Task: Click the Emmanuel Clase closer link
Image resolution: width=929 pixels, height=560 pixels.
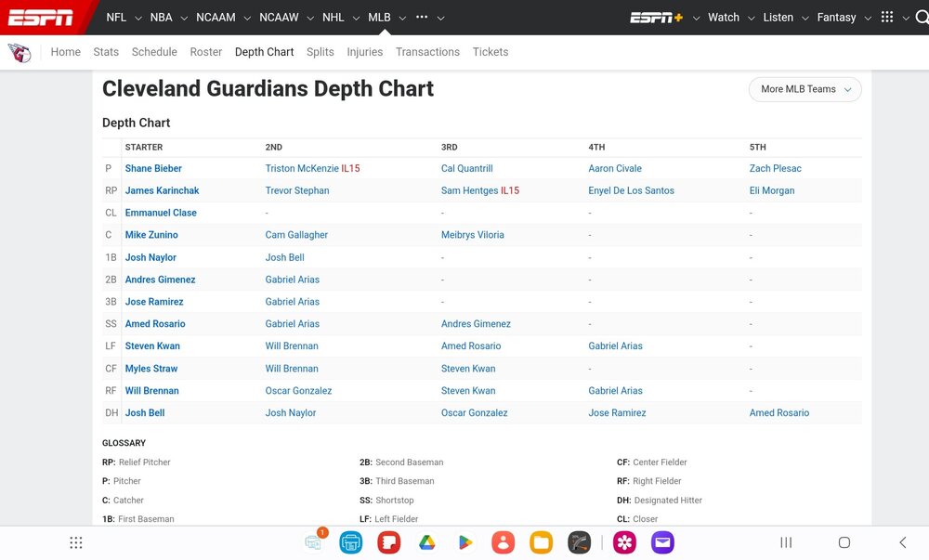Action: tap(161, 213)
